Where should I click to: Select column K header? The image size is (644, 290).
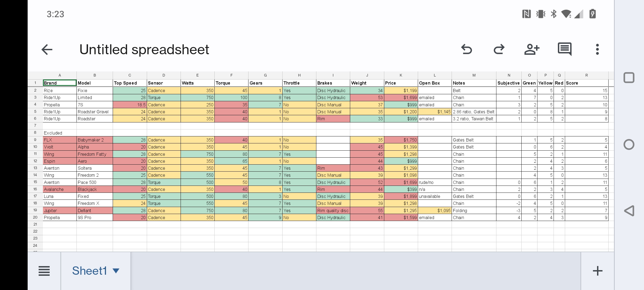pyautogui.click(x=401, y=75)
